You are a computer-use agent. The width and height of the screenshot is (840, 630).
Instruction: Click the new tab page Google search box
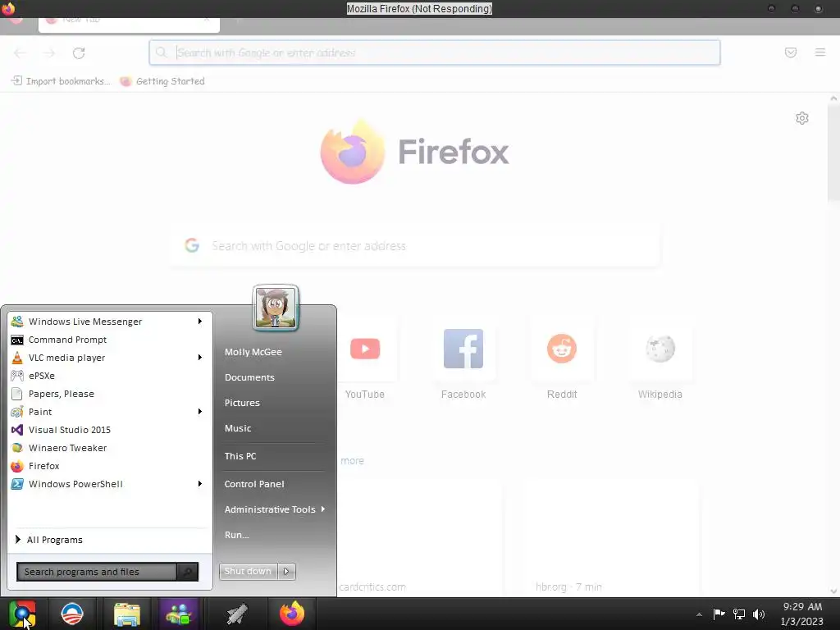pyautogui.click(x=414, y=246)
